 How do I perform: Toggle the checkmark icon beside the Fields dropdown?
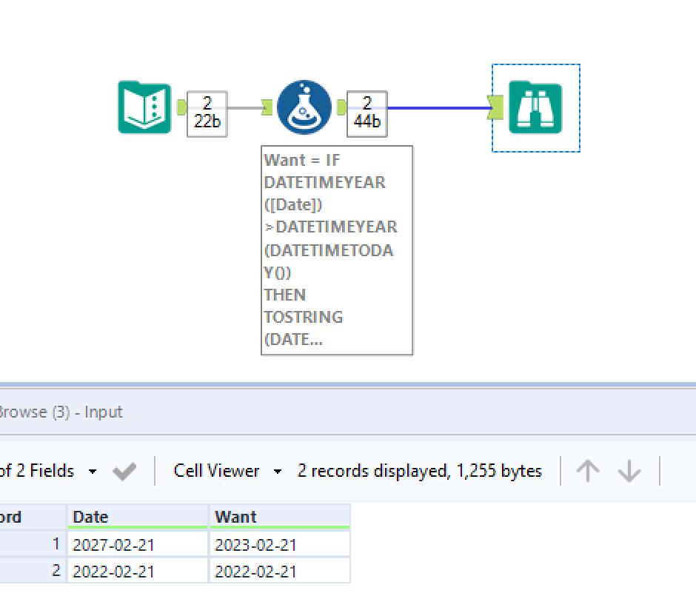pos(125,471)
